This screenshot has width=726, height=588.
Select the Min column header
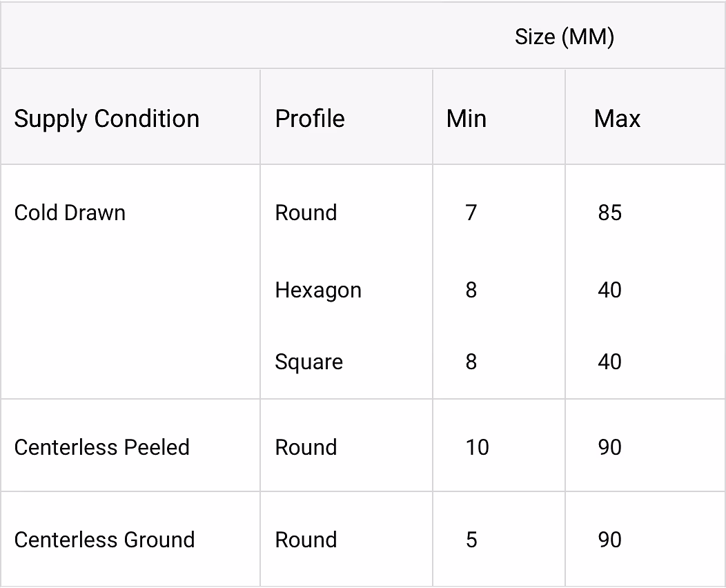(467, 119)
